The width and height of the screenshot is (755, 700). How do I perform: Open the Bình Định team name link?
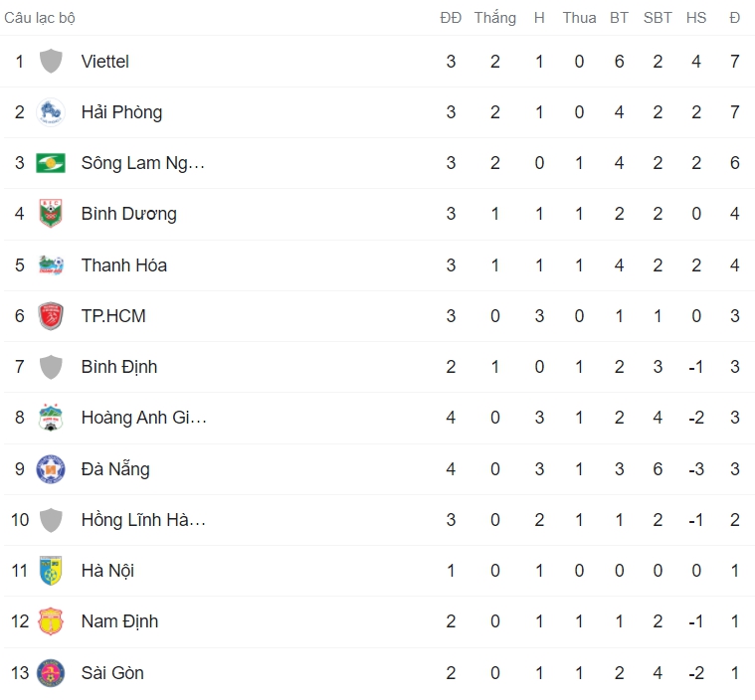[x=119, y=367]
